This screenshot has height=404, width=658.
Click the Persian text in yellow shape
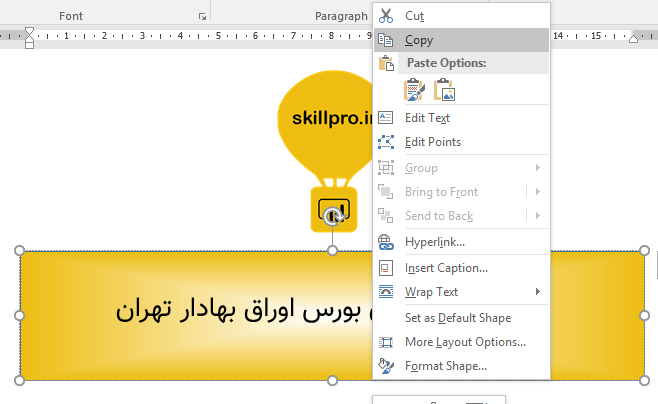243,311
